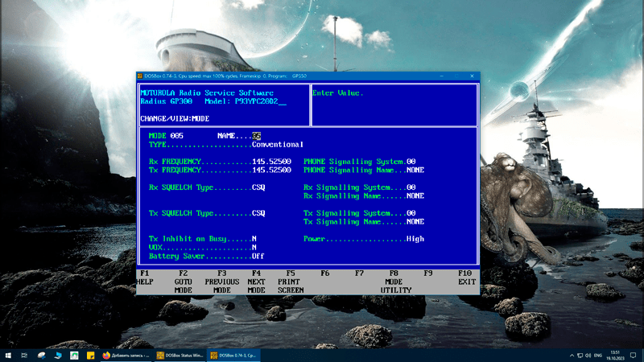644x362 pixels.
Task: Open Task View on the taskbar
Action: point(24,356)
